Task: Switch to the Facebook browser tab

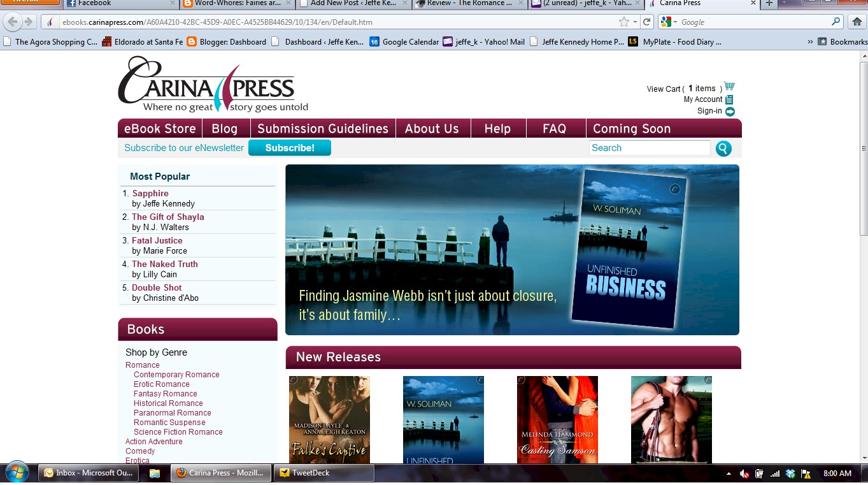Action: pyautogui.click(x=121, y=3)
